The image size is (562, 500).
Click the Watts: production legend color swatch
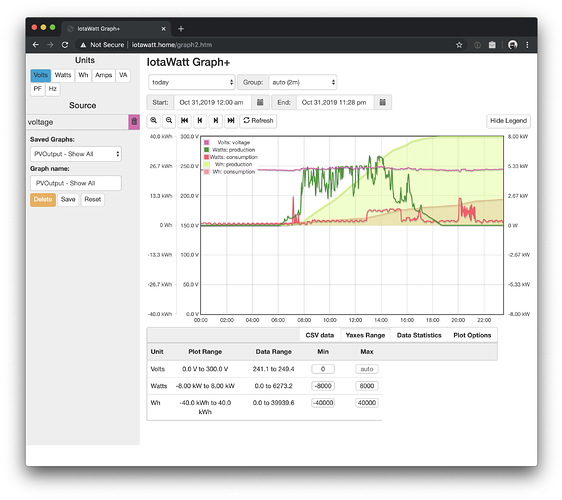[x=206, y=150]
